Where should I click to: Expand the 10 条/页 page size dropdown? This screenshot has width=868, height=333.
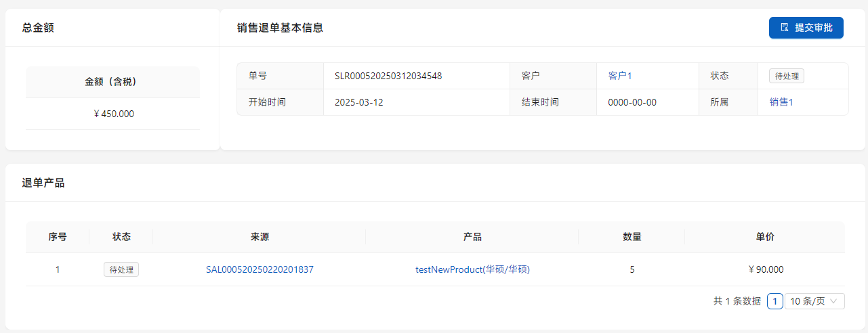(x=814, y=301)
